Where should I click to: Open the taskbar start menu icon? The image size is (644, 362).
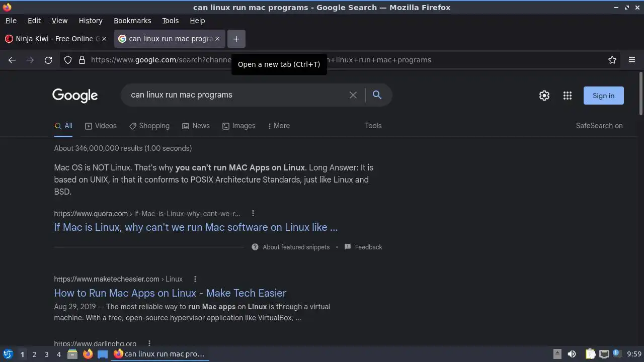(8, 354)
